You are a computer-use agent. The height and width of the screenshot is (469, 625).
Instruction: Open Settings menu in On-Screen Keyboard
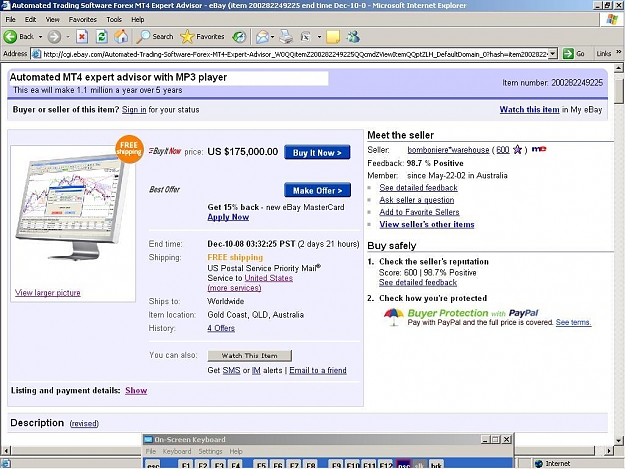[210, 451]
